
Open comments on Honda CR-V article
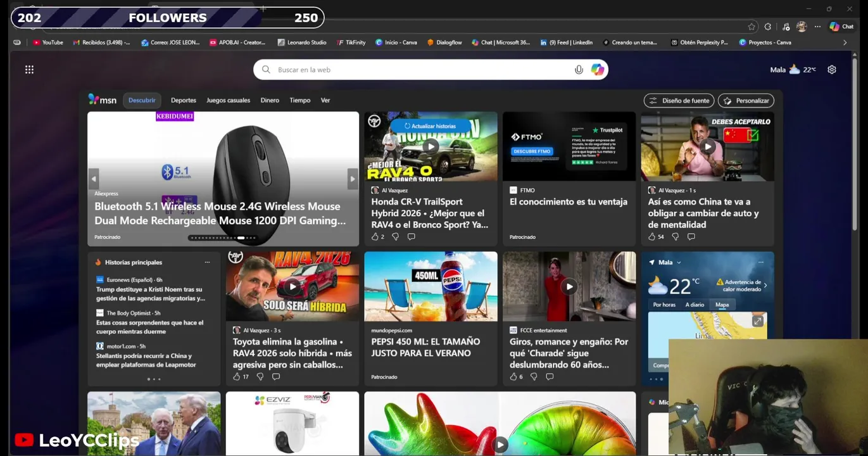(x=412, y=237)
